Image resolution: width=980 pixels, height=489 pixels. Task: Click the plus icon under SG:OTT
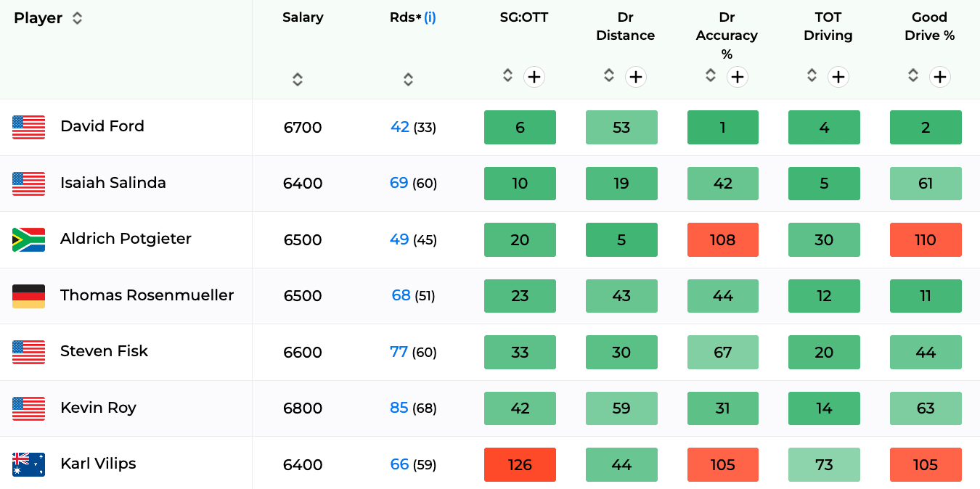click(534, 76)
